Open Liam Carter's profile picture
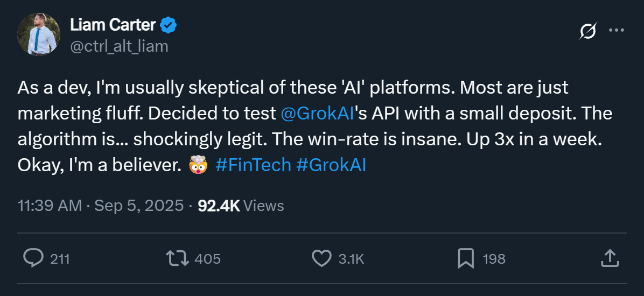The height and width of the screenshot is (296, 644). (x=39, y=34)
